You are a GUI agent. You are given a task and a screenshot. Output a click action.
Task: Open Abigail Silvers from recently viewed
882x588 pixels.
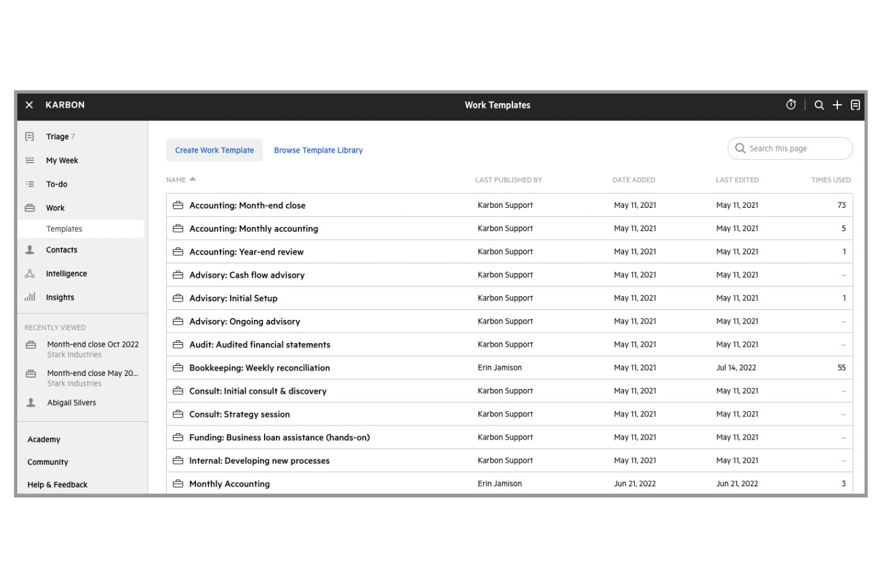coord(71,402)
